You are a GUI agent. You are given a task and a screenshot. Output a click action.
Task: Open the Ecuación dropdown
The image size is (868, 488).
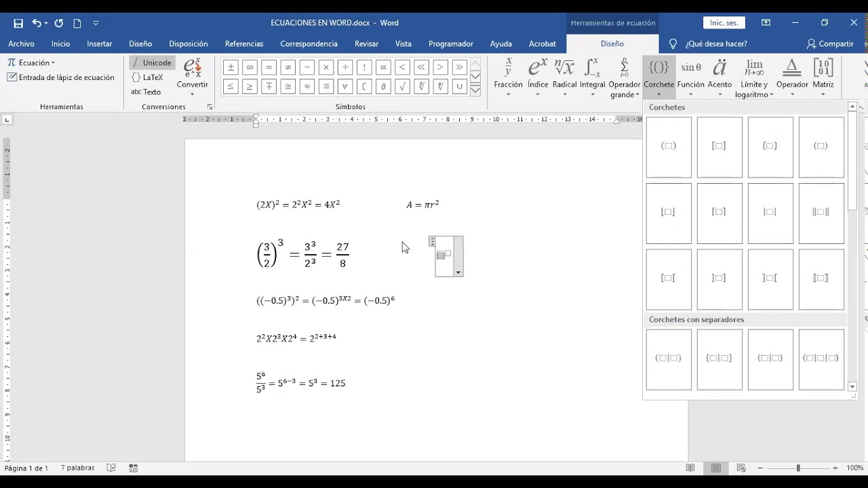[31, 62]
